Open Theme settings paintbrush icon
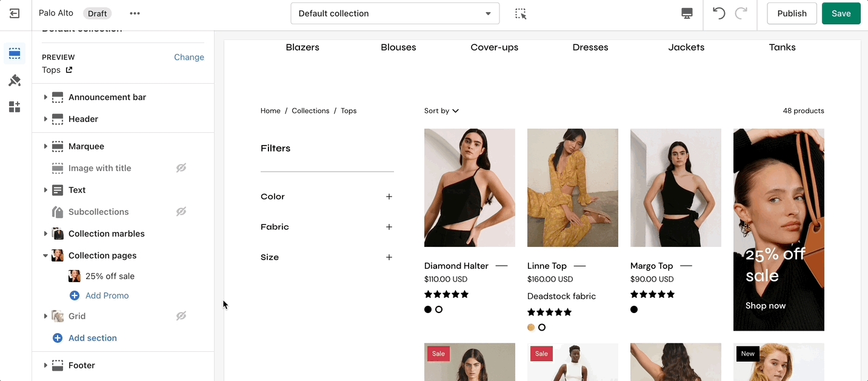 tap(15, 81)
